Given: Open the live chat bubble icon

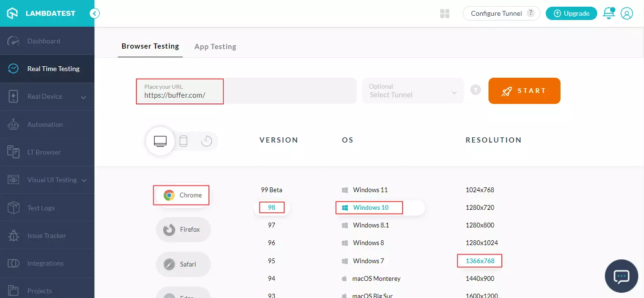Looking at the screenshot, I should coord(621,276).
